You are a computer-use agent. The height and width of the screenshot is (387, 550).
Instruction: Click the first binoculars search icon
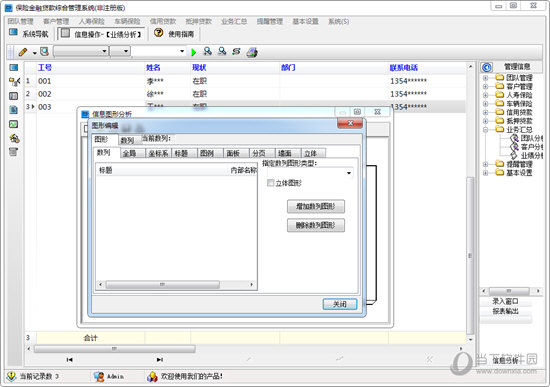coord(208,52)
